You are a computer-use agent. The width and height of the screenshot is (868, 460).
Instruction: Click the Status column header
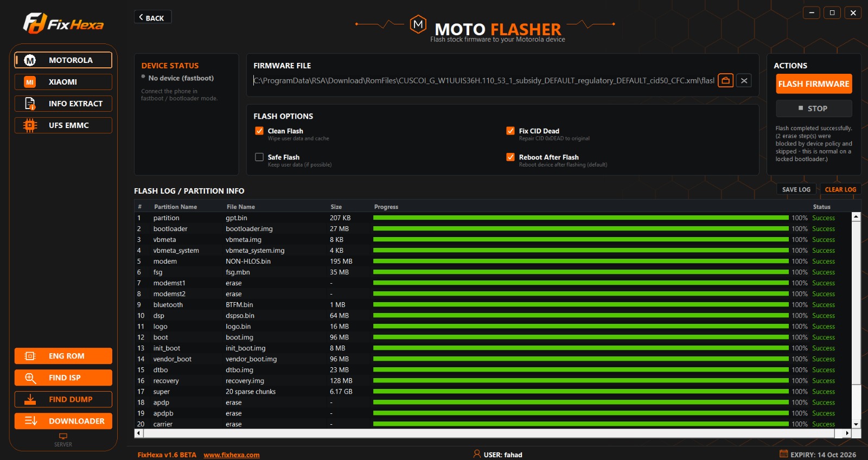821,207
